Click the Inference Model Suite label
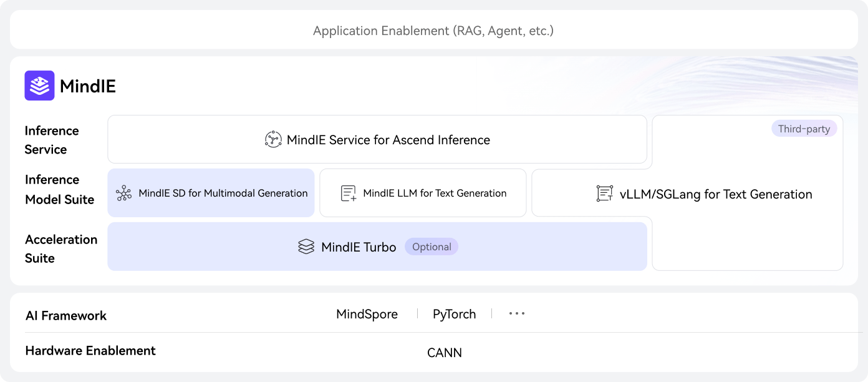 (x=59, y=190)
